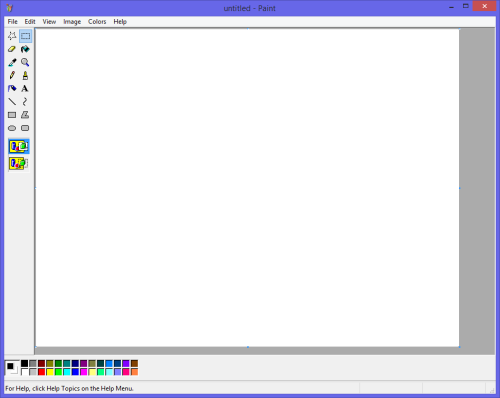Viewport: 500px width, 398px height.
Task: Select the Pencil tool
Action: (12, 75)
